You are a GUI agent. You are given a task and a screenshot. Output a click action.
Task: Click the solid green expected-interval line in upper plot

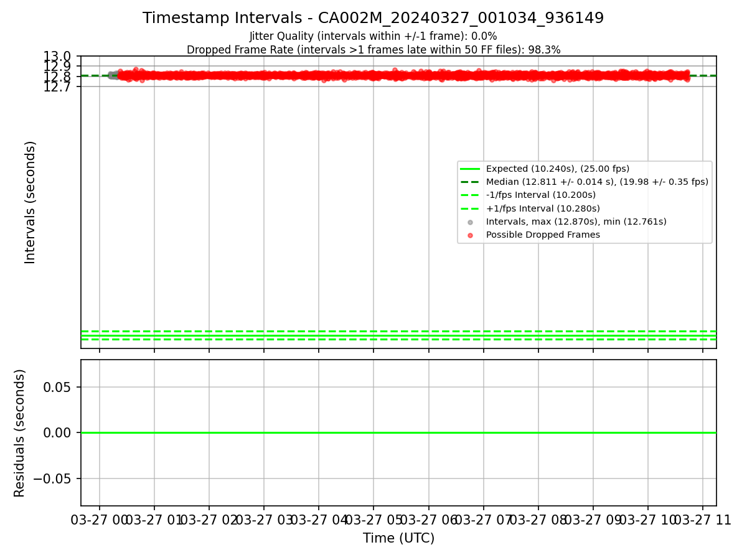pyautogui.click(x=398, y=335)
